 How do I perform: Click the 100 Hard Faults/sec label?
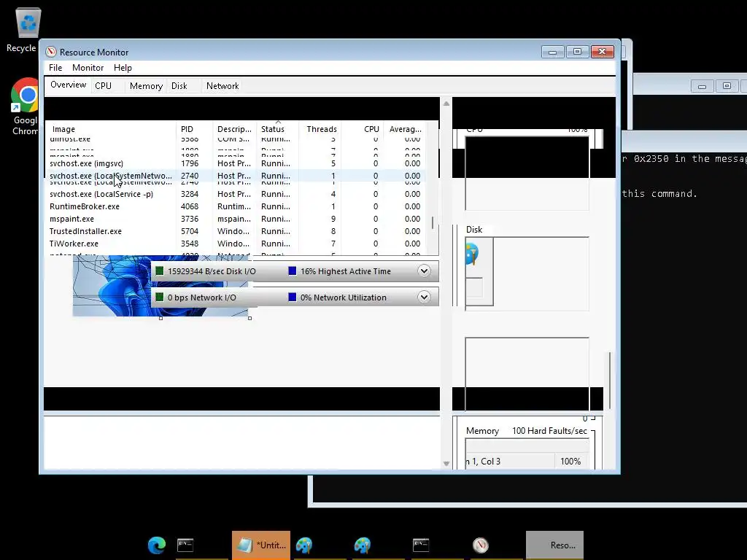549,430
